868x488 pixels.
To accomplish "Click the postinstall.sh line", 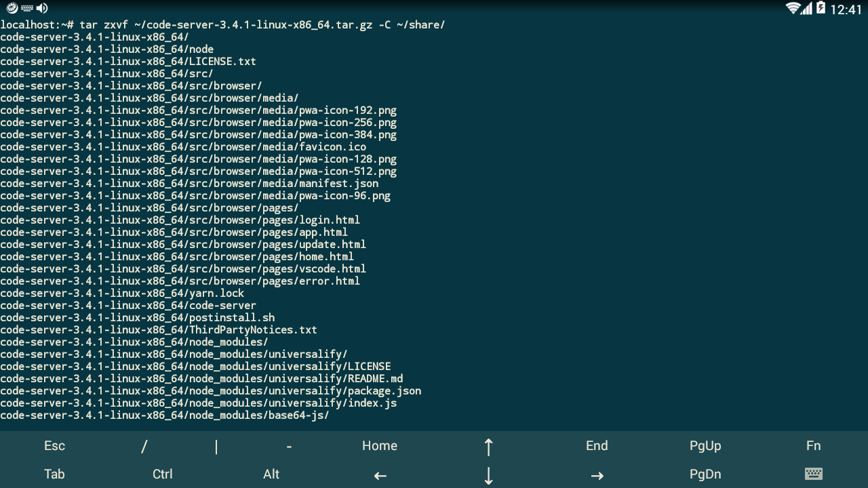I will click(x=137, y=317).
